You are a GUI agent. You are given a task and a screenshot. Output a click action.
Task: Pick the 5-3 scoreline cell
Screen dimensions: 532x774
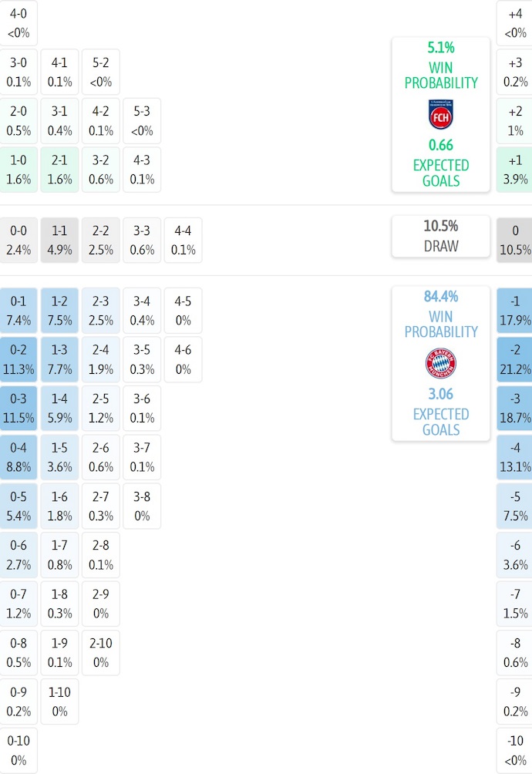142,121
